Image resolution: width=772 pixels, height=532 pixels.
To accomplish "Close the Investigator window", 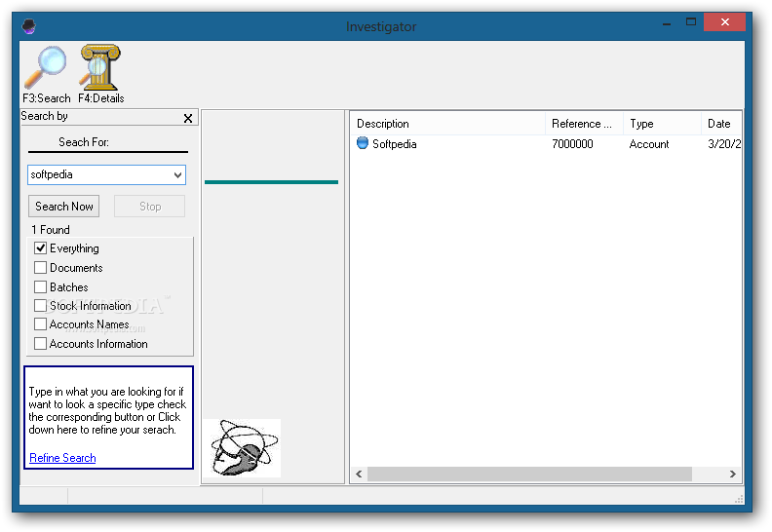I will pos(724,22).
